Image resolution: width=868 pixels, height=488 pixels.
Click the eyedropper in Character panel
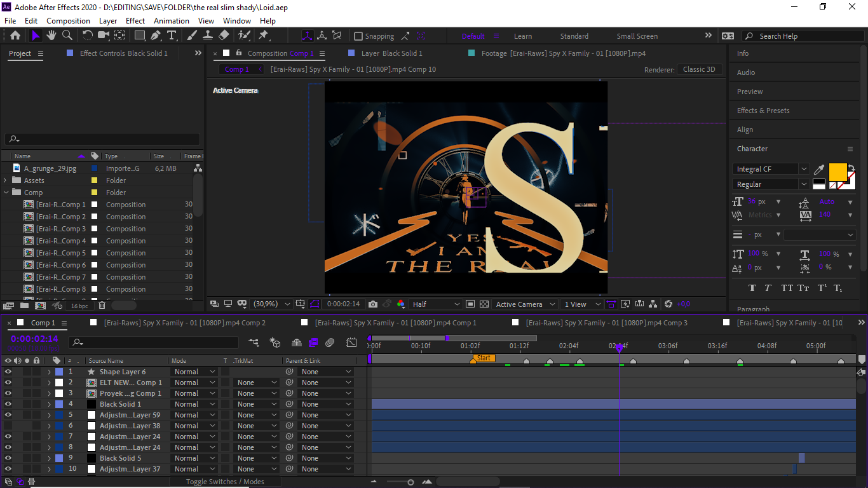(820, 170)
